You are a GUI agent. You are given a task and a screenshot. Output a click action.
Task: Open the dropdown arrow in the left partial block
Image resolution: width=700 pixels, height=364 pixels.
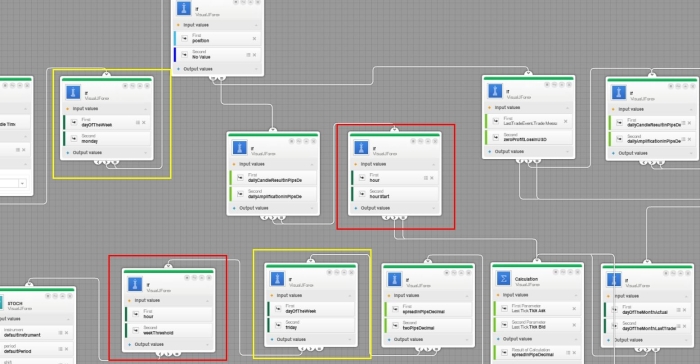coord(22,183)
